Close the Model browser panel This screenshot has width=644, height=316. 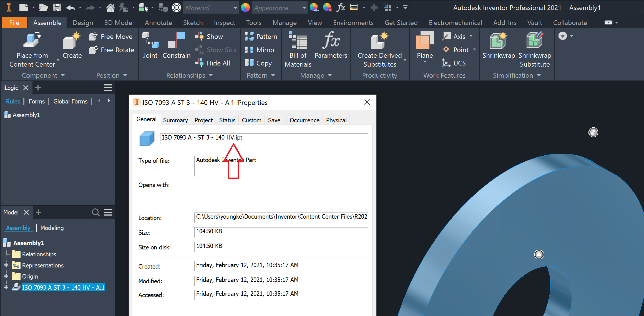tap(26, 212)
